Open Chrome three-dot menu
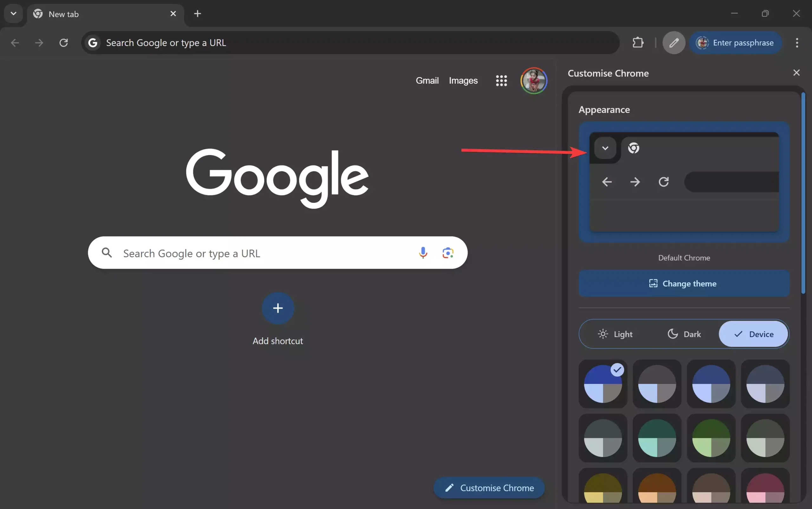The width and height of the screenshot is (812, 509). [x=796, y=43]
